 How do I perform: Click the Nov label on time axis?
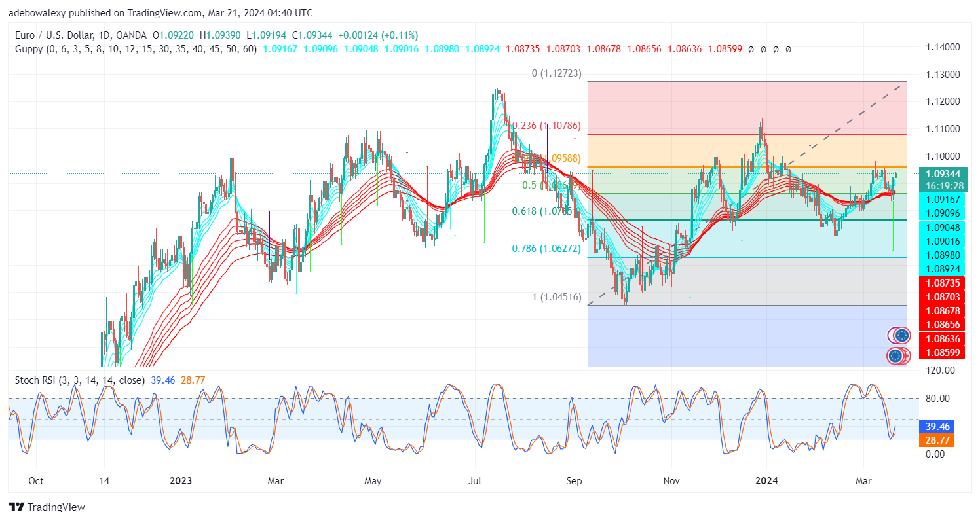tap(672, 481)
